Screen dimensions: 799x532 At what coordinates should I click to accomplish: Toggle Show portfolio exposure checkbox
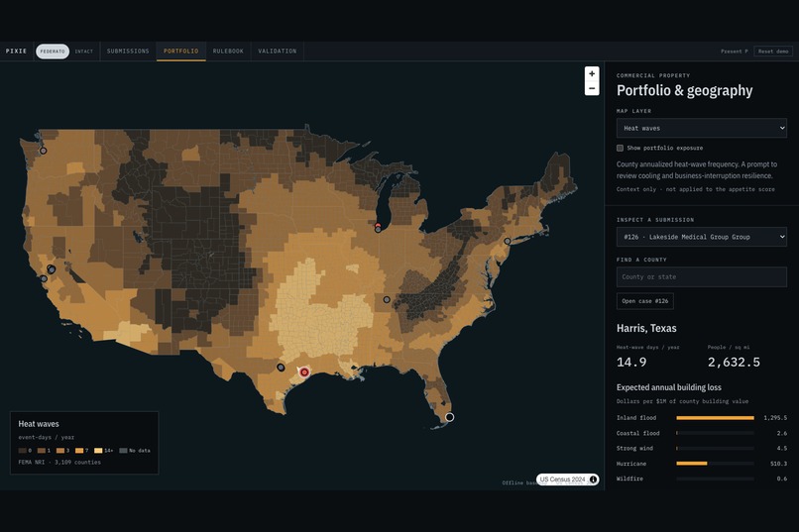point(620,149)
